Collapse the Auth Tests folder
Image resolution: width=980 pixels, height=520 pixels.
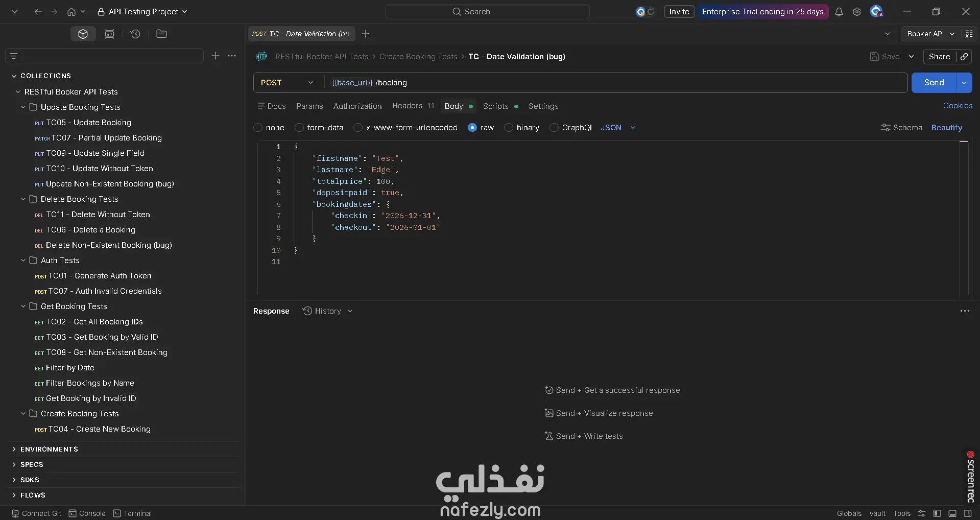pos(23,261)
